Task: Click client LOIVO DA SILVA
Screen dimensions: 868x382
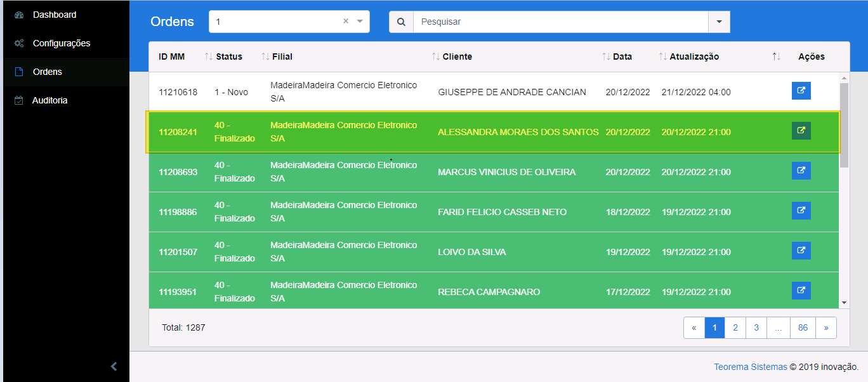Action: 472,252
